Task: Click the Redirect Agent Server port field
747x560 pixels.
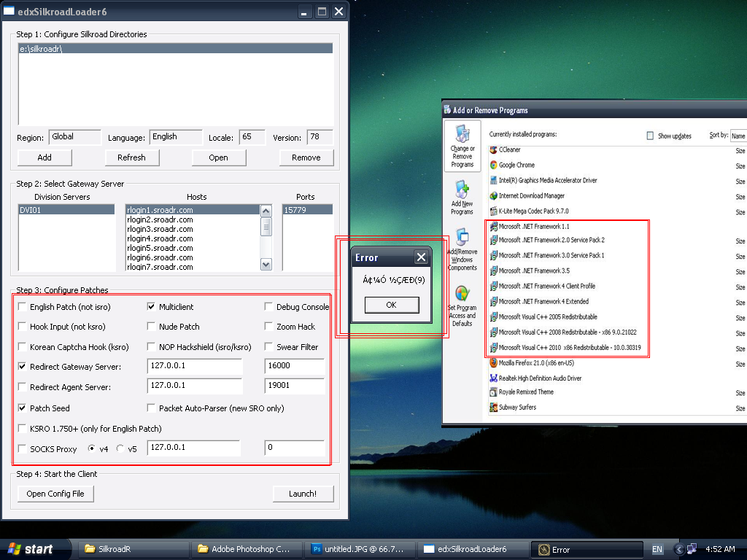Action: [295, 386]
